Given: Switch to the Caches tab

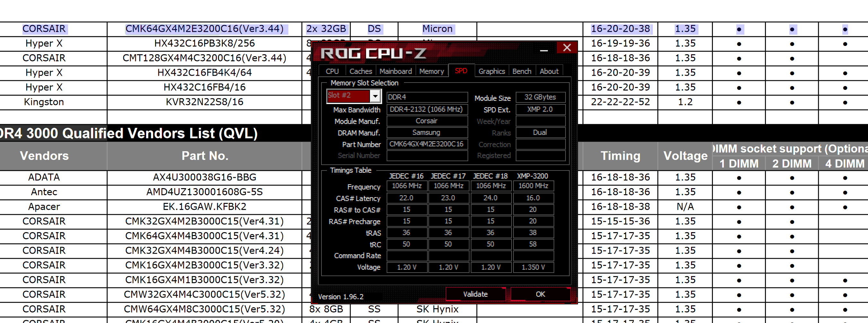Looking at the screenshot, I should pyautogui.click(x=361, y=71).
